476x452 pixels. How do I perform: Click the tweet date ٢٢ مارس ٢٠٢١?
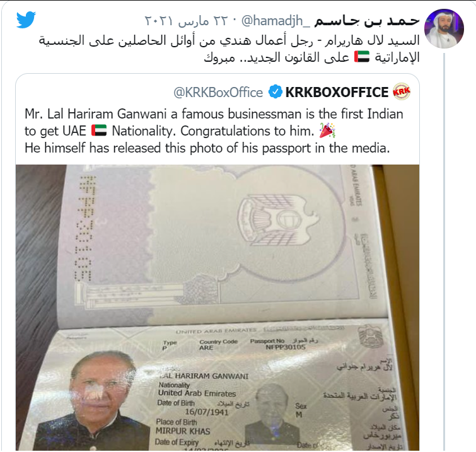(x=186, y=21)
